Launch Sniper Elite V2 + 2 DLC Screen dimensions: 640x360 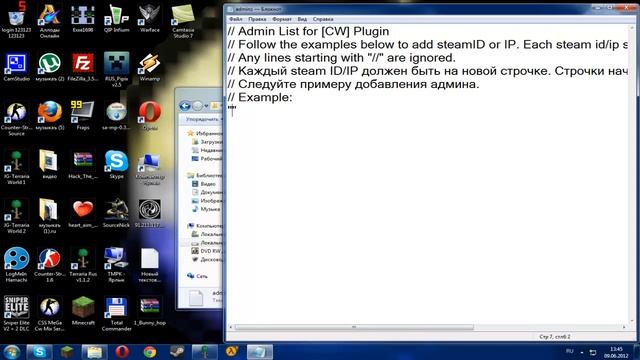click(x=16, y=313)
